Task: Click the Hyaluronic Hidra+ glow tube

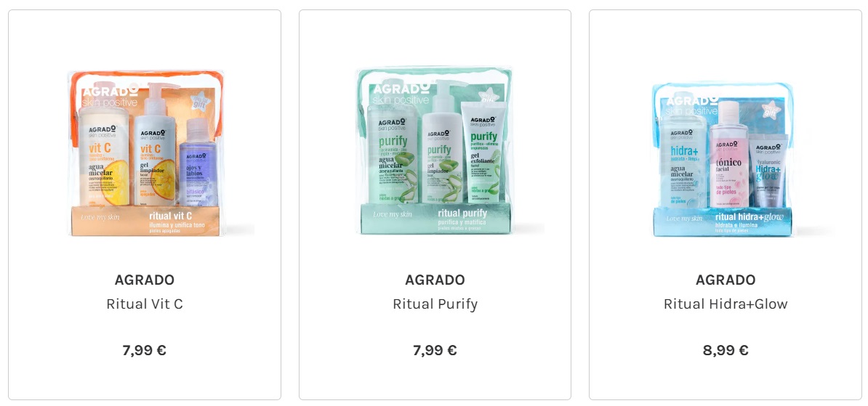Action: [767, 171]
